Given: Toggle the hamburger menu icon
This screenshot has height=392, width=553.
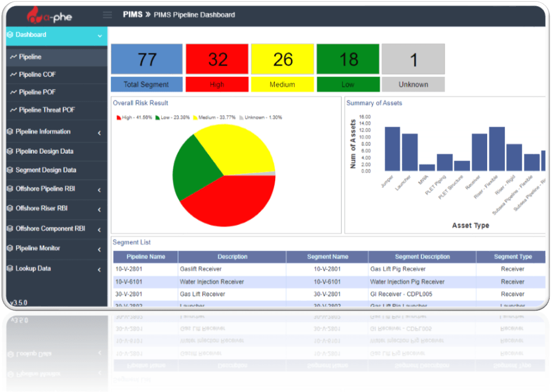Looking at the screenshot, I should coord(107,15).
